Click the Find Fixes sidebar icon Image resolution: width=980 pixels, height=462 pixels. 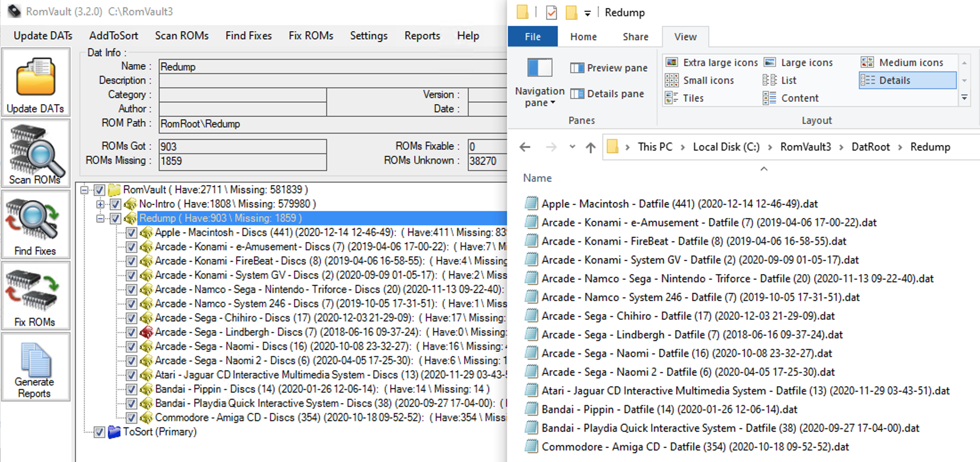point(36,225)
